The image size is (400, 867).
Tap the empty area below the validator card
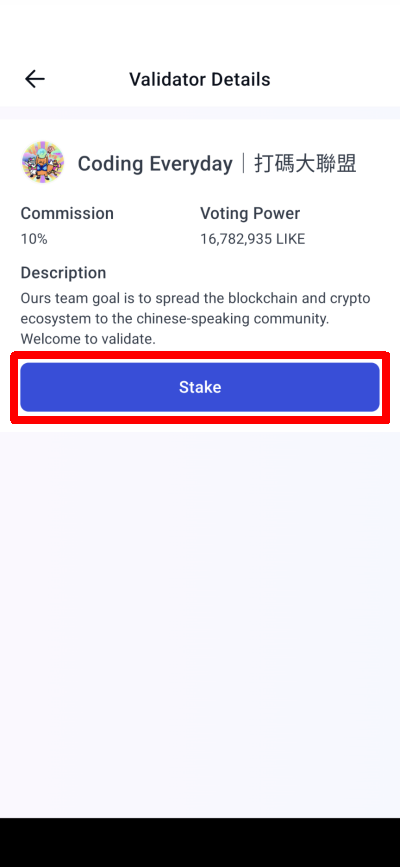200,625
